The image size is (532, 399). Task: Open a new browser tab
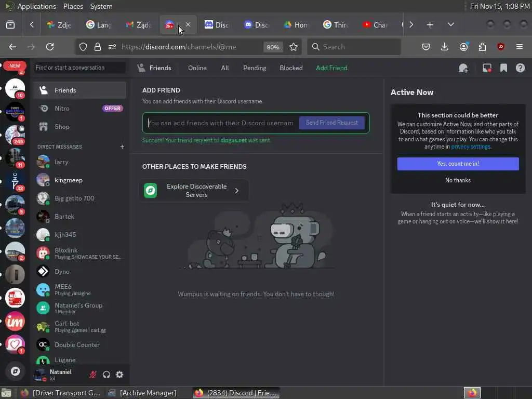[x=430, y=25]
